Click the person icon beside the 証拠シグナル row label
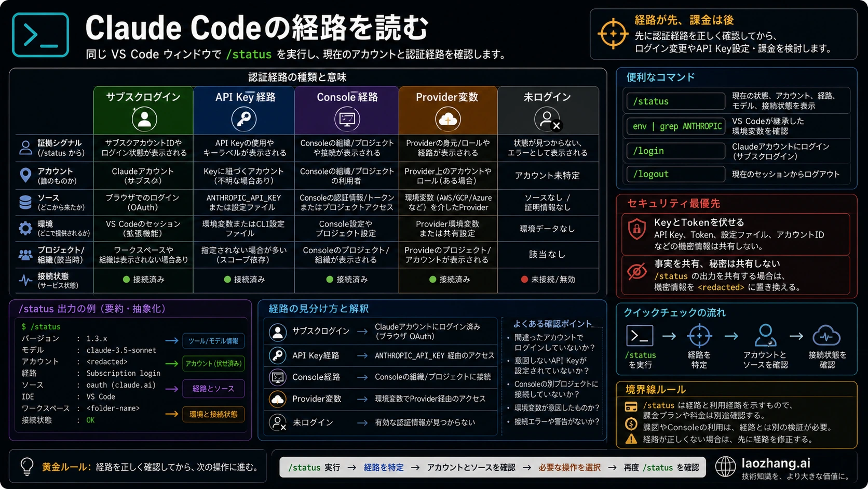The image size is (868, 489). point(25,148)
